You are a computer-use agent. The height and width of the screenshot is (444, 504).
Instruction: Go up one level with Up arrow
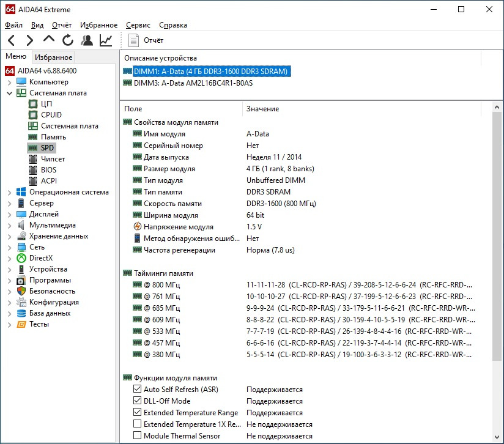coord(48,40)
